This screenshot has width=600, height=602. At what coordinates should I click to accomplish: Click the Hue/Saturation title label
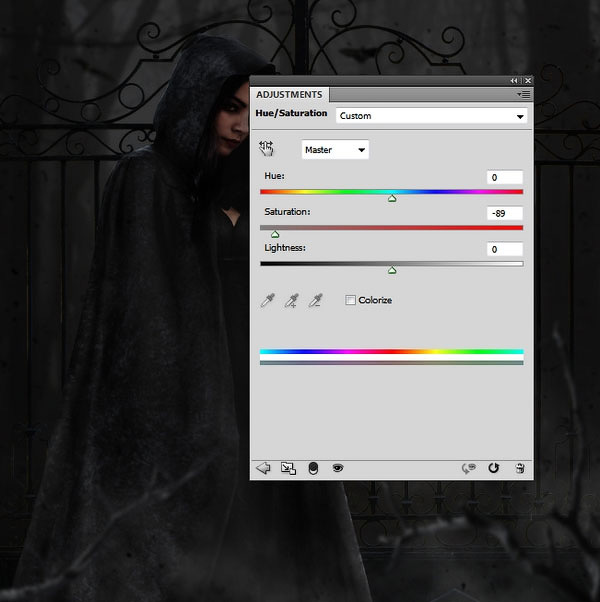pos(291,113)
